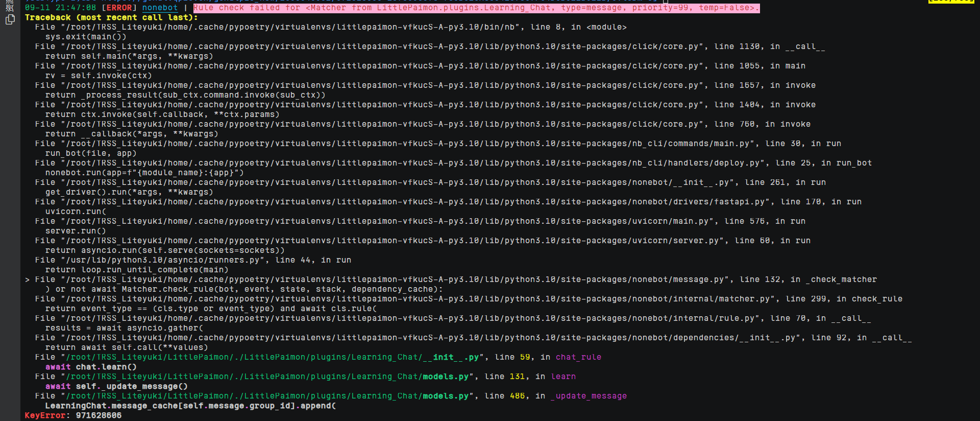Click 'run_bot(file, app)' code line
This screenshot has width=980, height=421.
91,153
